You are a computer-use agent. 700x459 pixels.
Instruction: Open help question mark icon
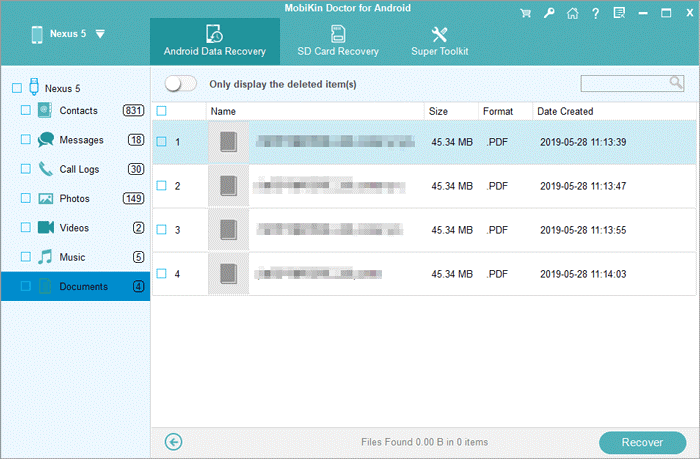click(x=596, y=13)
